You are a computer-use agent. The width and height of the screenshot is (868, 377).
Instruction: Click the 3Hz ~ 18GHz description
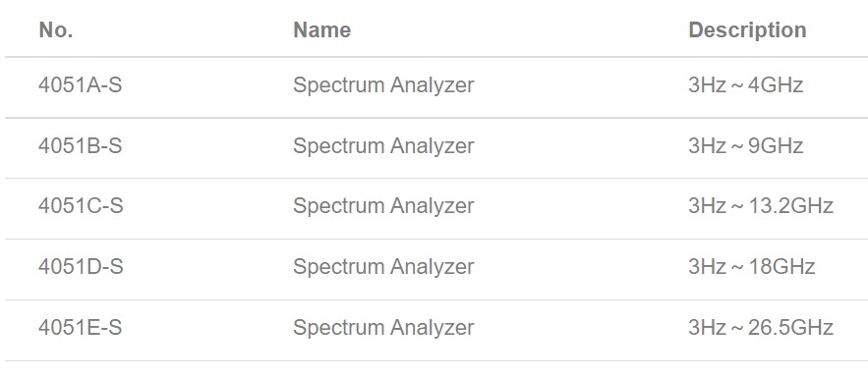[x=752, y=266]
